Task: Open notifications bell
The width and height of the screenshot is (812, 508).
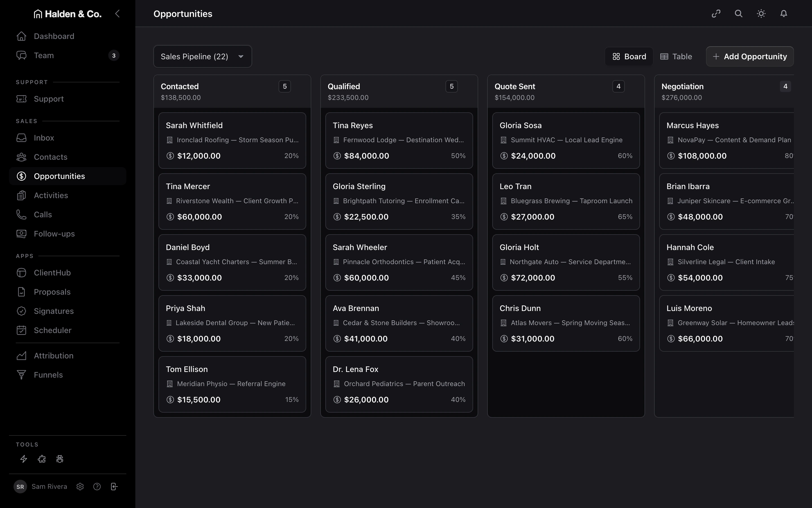Action: click(784, 14)
